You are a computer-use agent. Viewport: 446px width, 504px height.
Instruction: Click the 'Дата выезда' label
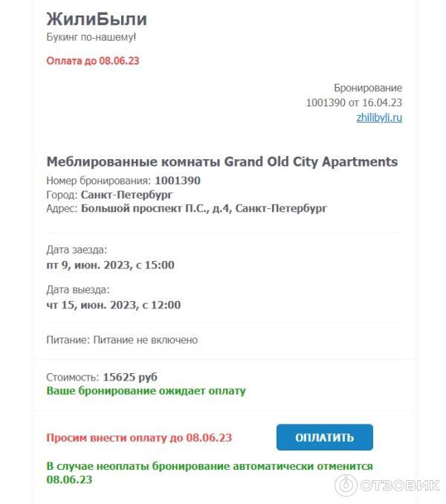(x=77, y=290)
